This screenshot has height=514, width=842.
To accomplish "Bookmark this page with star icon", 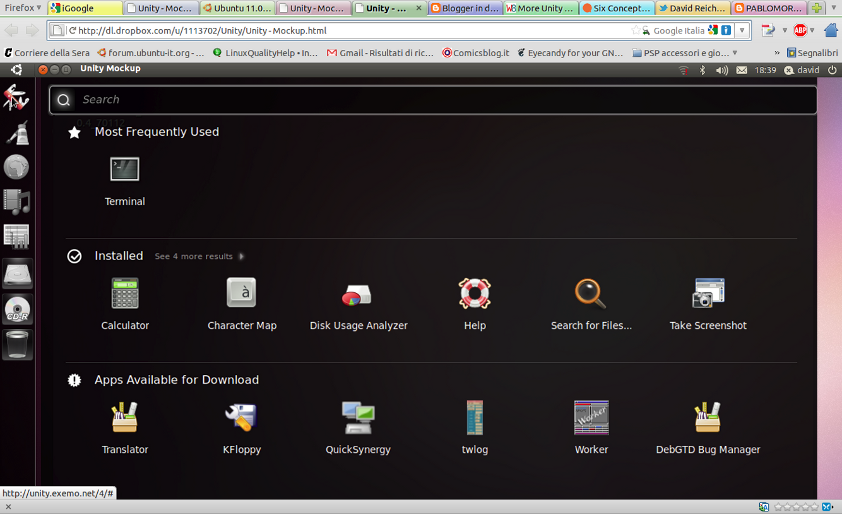I will [x=636, y=31].
